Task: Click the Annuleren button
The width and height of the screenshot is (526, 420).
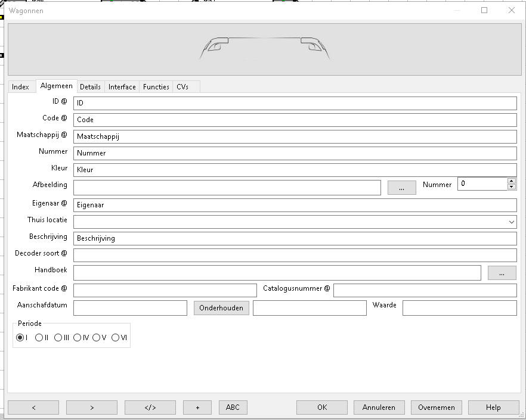Action: coord(379,407)
